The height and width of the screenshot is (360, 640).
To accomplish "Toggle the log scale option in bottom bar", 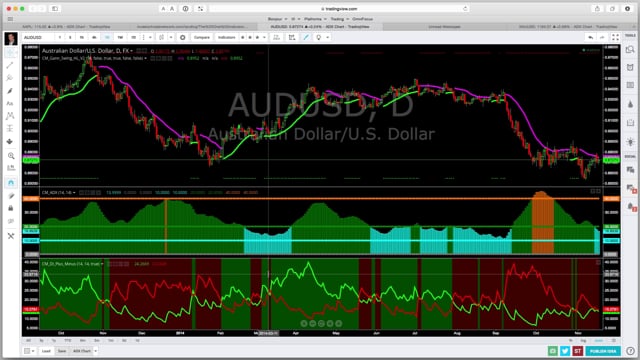I will (583, 340).
